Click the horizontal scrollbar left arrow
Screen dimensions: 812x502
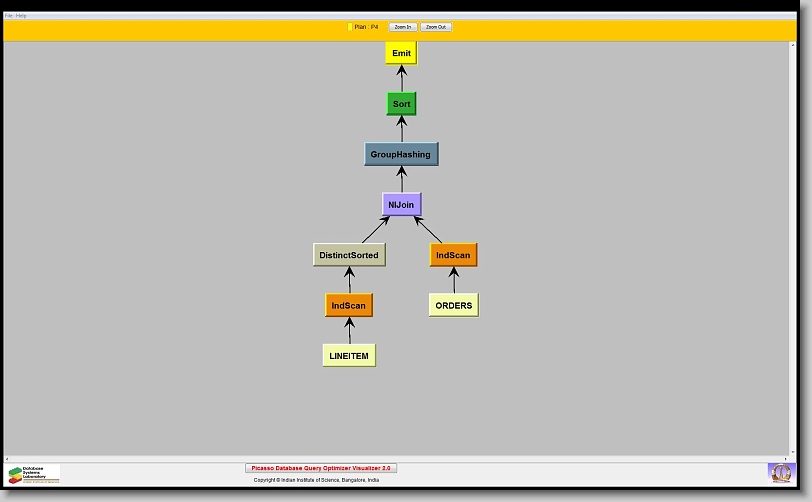click(8, 458)
